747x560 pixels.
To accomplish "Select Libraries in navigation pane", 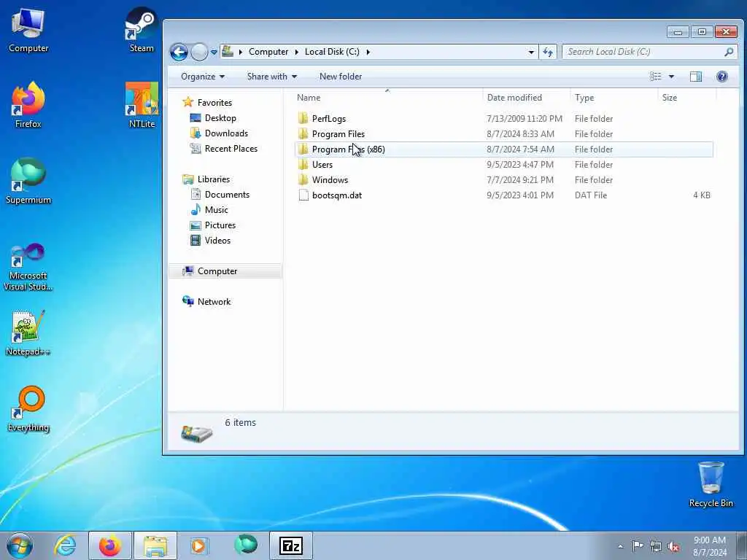I will tap(206, 179).
